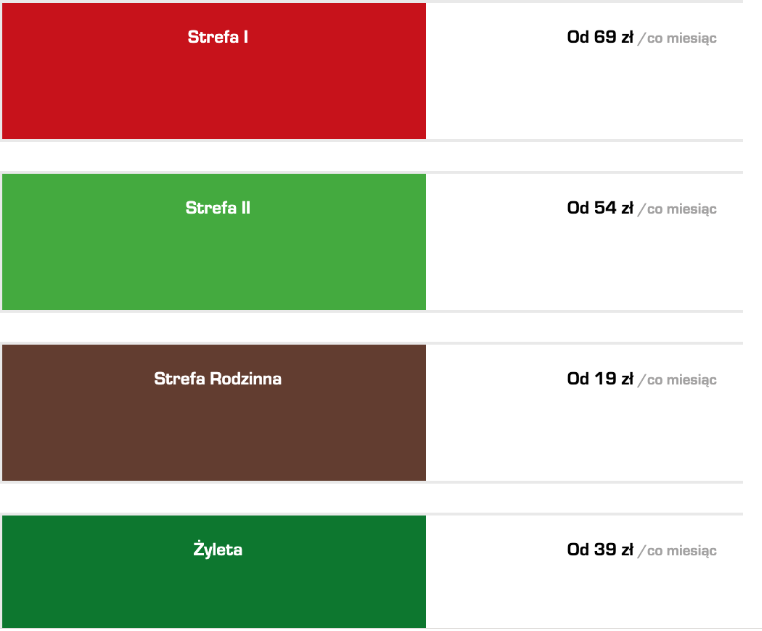The height and width of the screenshot is (631, 762).
Task: Click the "Od 69 zł" price
Action: click(600, 38)
